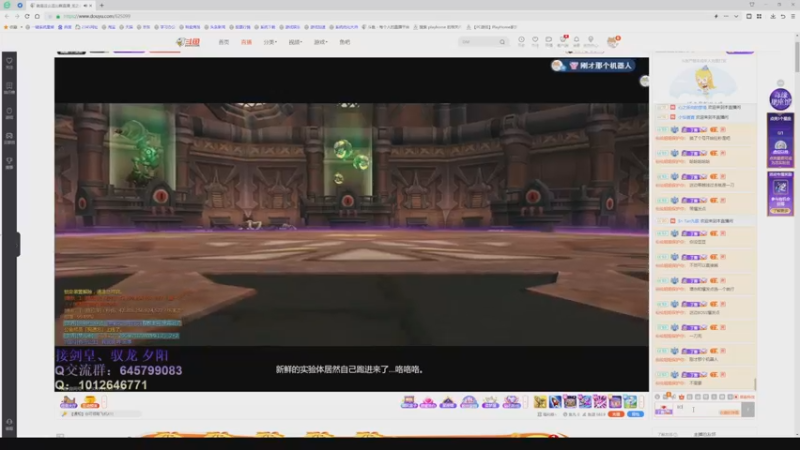Viewport: 800px width, 450px height.
Task: Click the pink gift icon in gift bar
Action: click(428, 402)
